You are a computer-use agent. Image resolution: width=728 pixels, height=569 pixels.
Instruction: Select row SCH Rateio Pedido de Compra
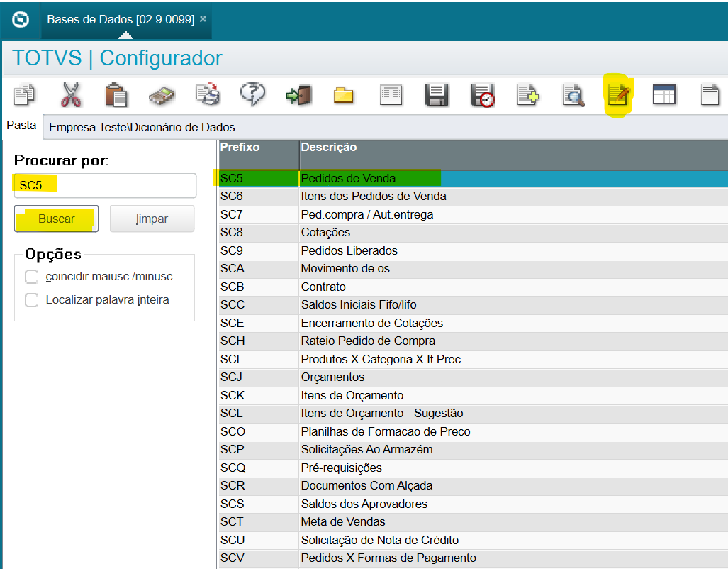pos(473,341)
